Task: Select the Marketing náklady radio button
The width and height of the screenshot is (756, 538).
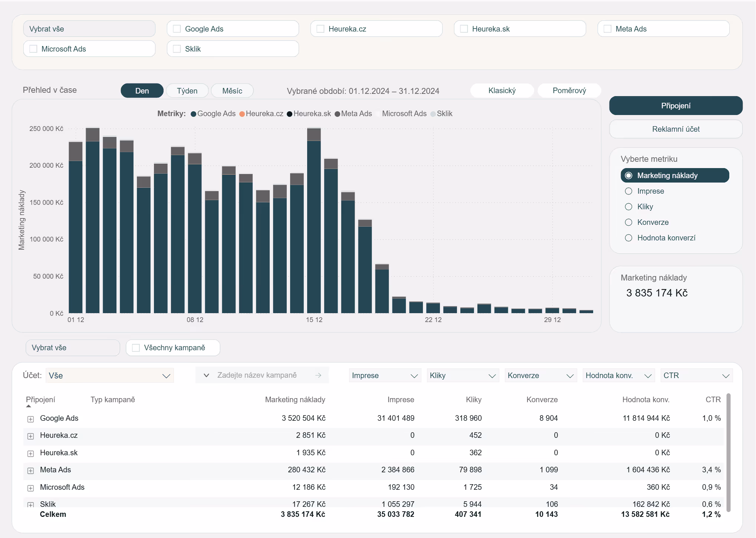Action: pos(628,175)
